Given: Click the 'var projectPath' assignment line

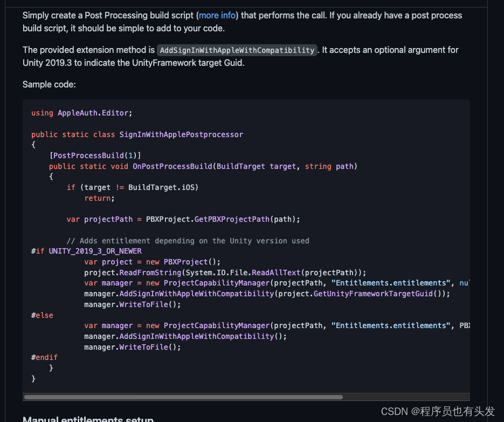Looking at the screenshot, I should [183, 219].
